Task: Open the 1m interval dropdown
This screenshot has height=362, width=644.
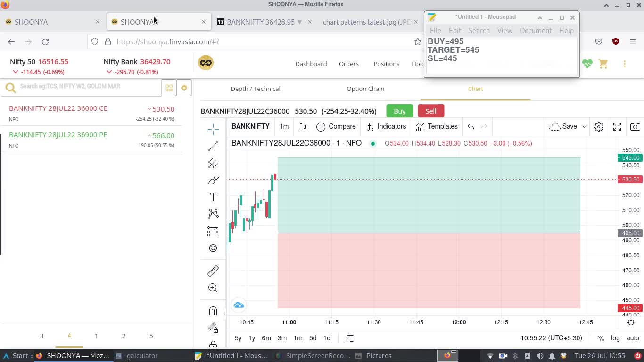Action: [284, 126]
